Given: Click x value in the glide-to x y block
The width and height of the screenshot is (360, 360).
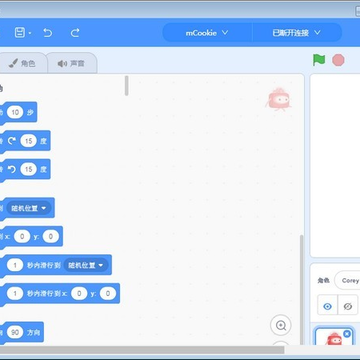Looking at the screenshot, I should (79, 294).
